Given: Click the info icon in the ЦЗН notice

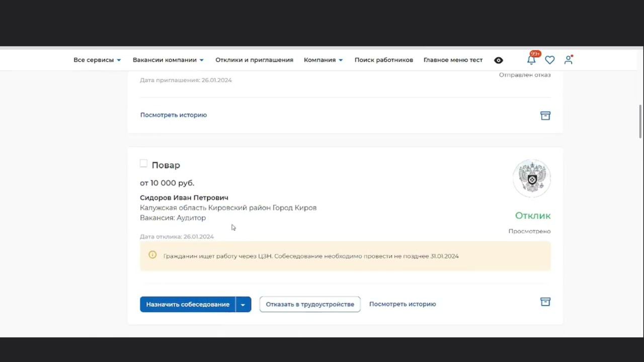Looking at the screenshot, I should click(x=152, y=255).
